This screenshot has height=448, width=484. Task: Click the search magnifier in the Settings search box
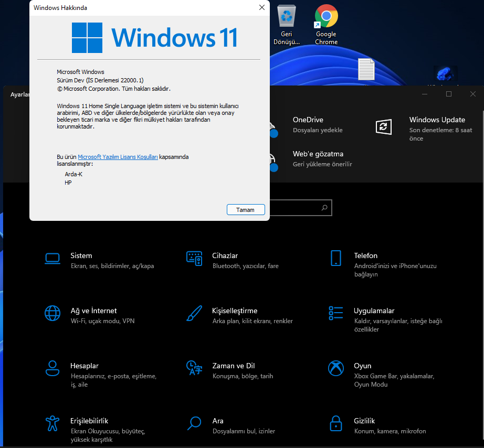[324, 208]
